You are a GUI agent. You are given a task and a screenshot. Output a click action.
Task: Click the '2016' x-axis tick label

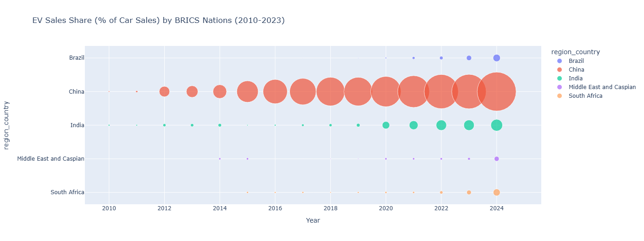[x=275, y=208]
